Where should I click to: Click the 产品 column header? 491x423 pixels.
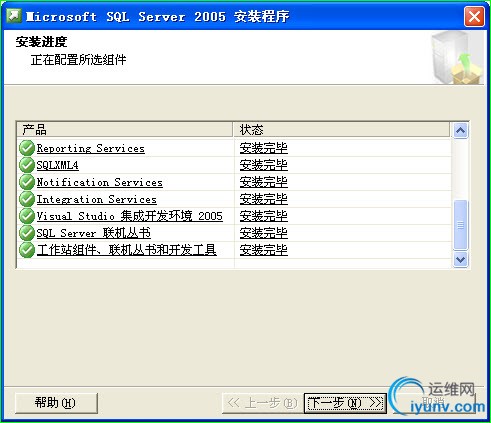(x=125, y=130)
